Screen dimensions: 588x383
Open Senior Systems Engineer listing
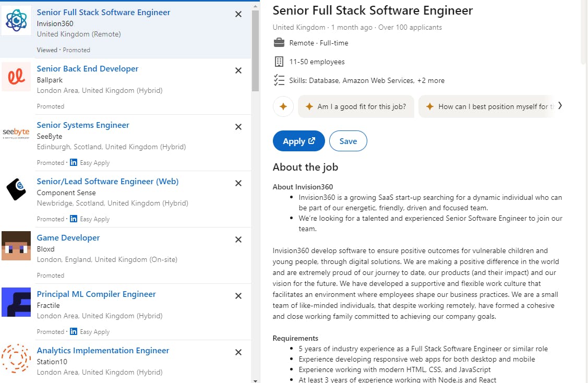(x=83, y=125)
